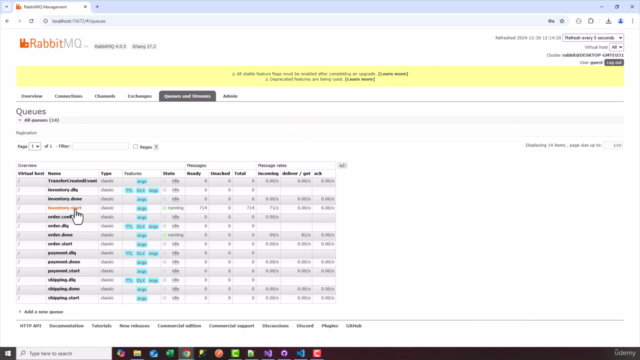The width and height of the screenshot is (640, 360).
Task: Open the Chrome profile avatar
Action: pyautogui.click(x=620, y=21)
